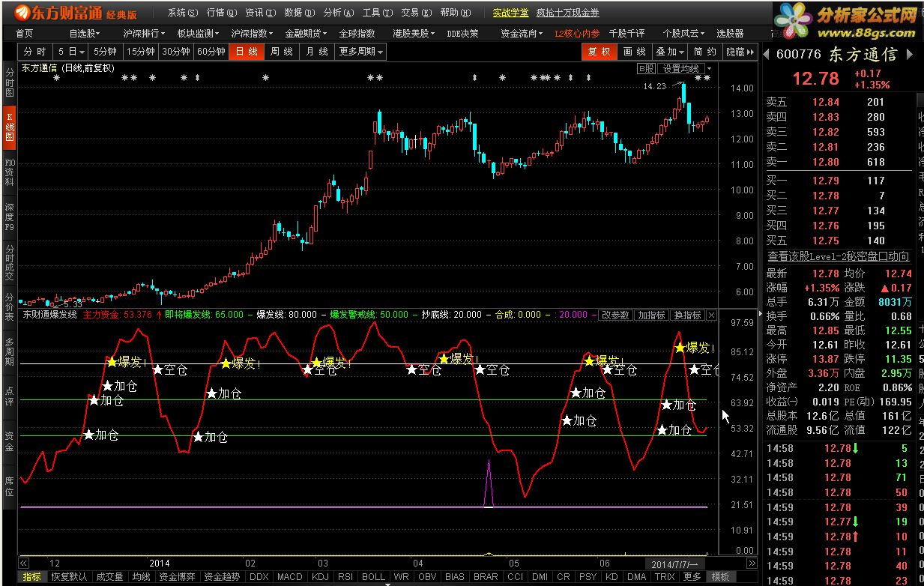Click the 改参数 button
This screenshot has height=586, width=924.
coord(615,315)
